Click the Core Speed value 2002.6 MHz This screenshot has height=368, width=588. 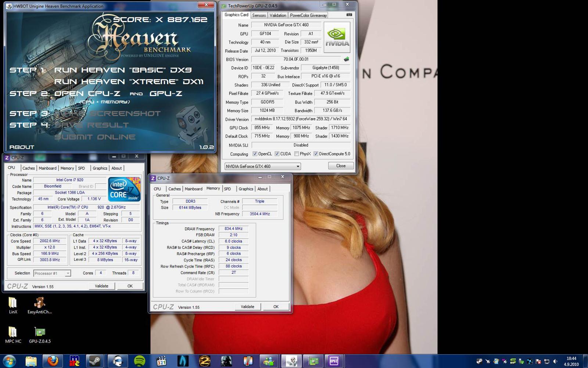pyautogui.click(x=50, y=241)
